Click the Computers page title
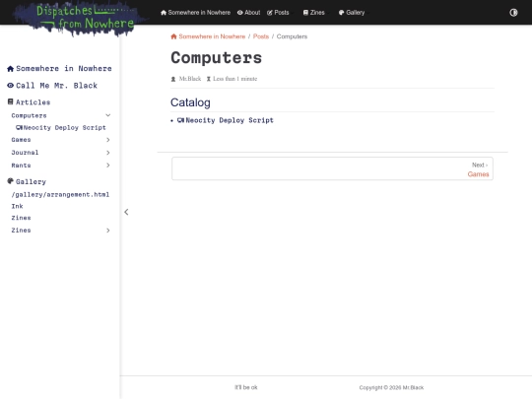The image size is (532, 399). coord(217,58)
